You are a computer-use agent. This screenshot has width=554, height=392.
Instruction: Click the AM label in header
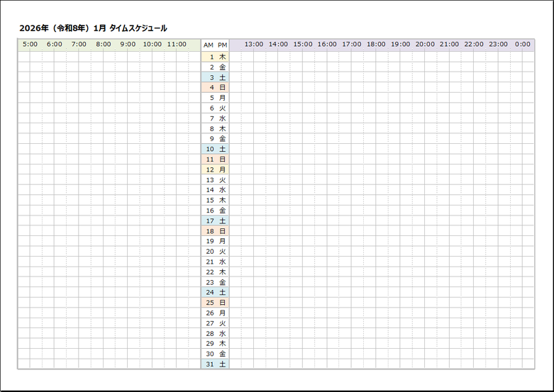tap(209, 45)
